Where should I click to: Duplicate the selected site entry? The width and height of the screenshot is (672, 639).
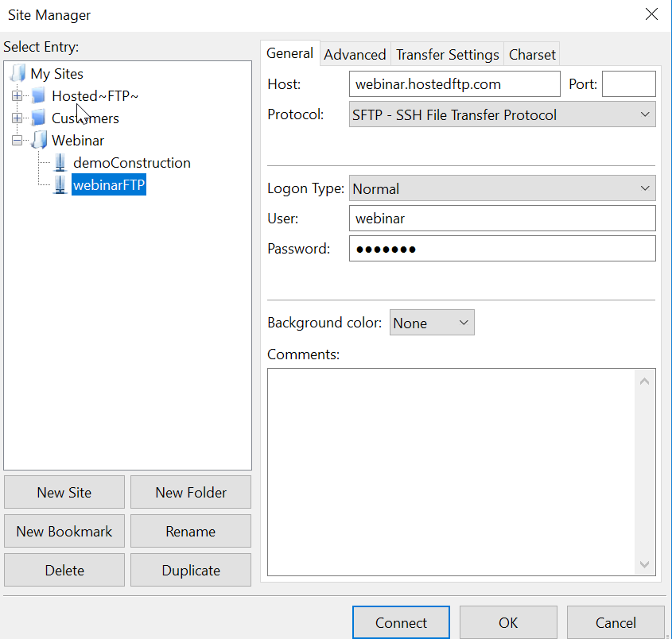[x=191, y=570]
